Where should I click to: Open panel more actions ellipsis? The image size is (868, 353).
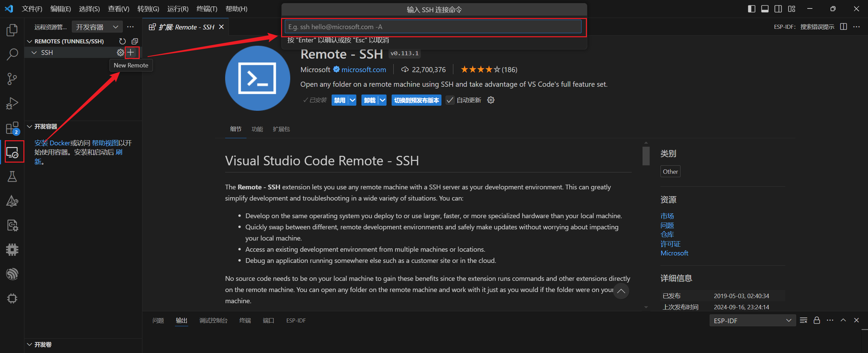coord(830,320)
